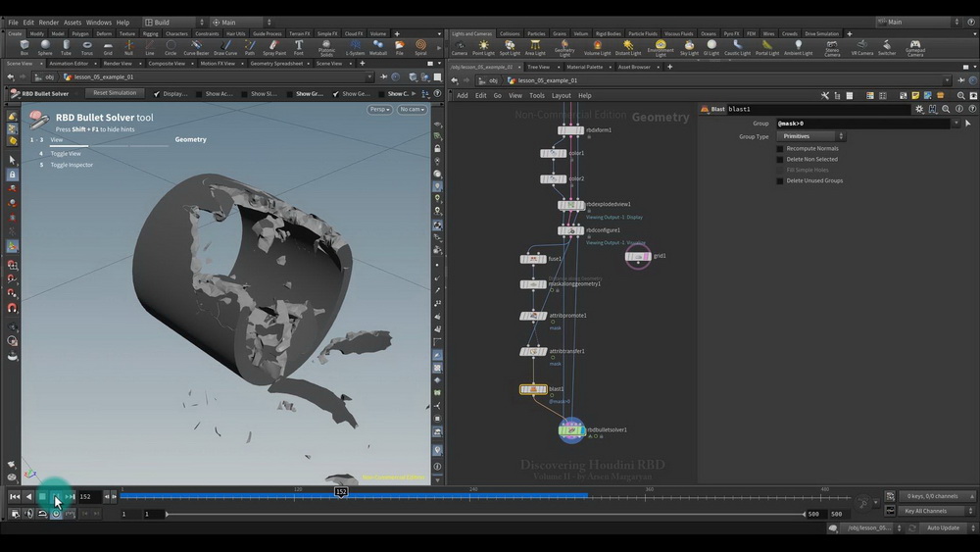Add a Camera from the shelf
Viewport: 980px width, 552px height.
point(460,47)
